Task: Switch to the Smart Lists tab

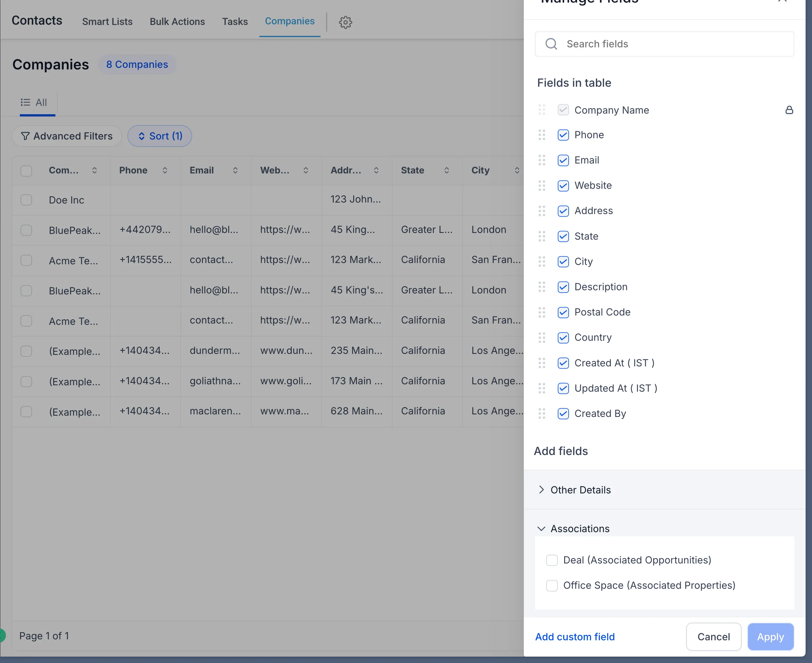Action: (x=107, y=22)
